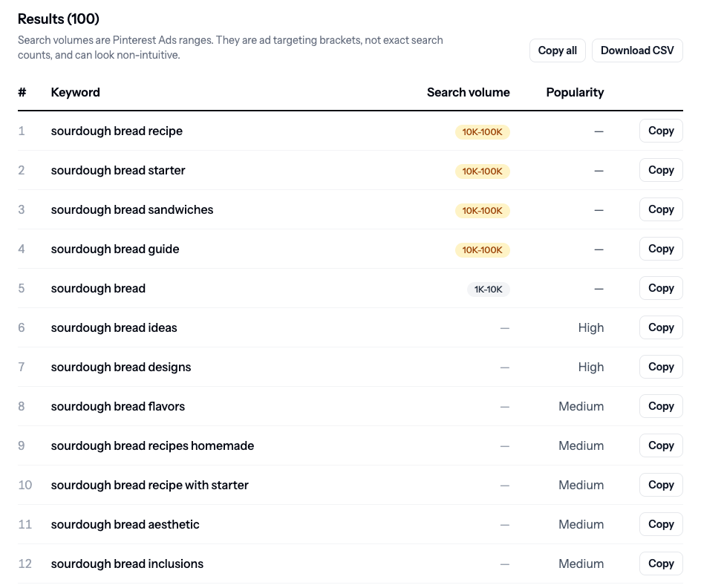Click 10K-100K badge for sourdough bread starter

pos(483,171)
